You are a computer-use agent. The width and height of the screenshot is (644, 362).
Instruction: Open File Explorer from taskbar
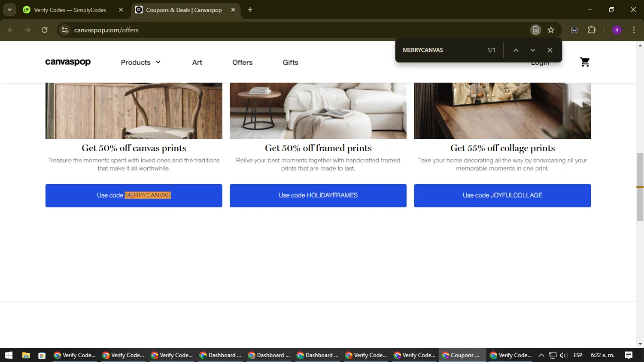[26, 355]
